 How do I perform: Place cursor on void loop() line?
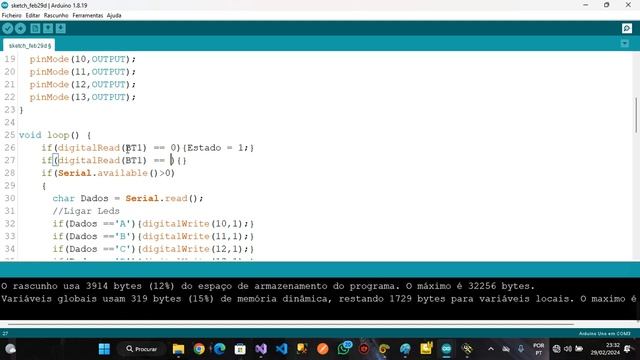tap(55, 135)
